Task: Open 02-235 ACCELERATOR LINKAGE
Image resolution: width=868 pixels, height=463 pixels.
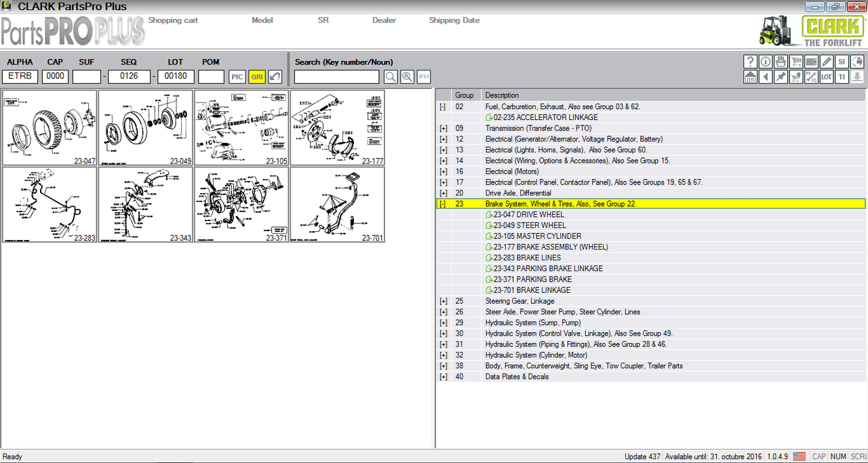Action: 540,117
